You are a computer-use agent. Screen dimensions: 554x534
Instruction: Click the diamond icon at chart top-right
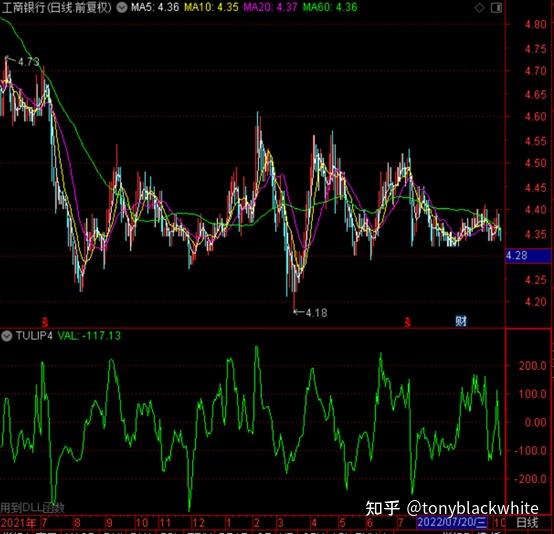coord(479,7)
